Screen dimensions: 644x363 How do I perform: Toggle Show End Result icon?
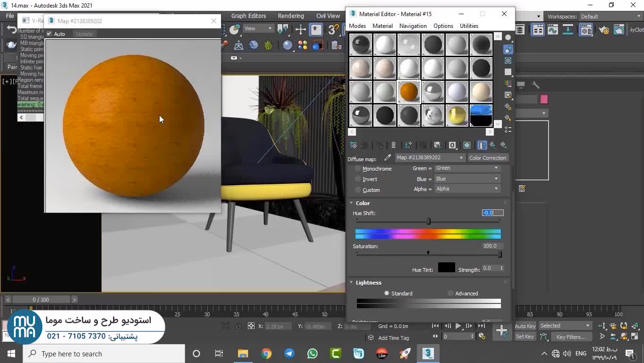482,145
